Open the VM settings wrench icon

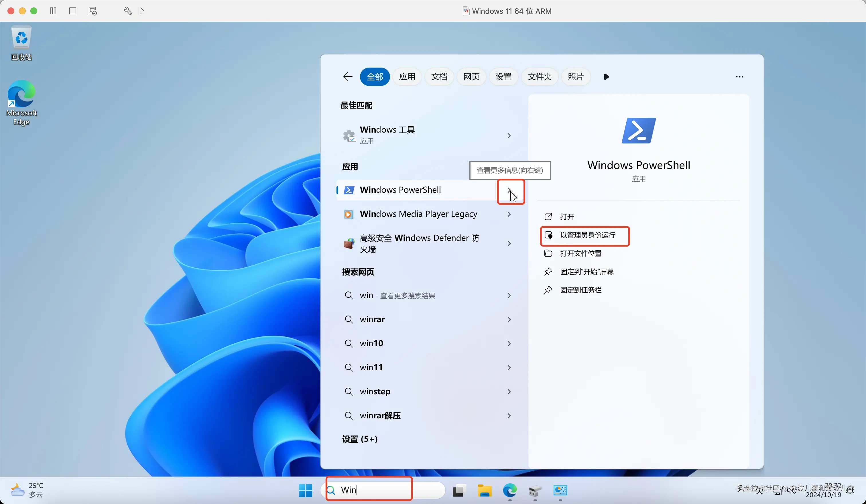pyautogui.click(x=127, y=11)
